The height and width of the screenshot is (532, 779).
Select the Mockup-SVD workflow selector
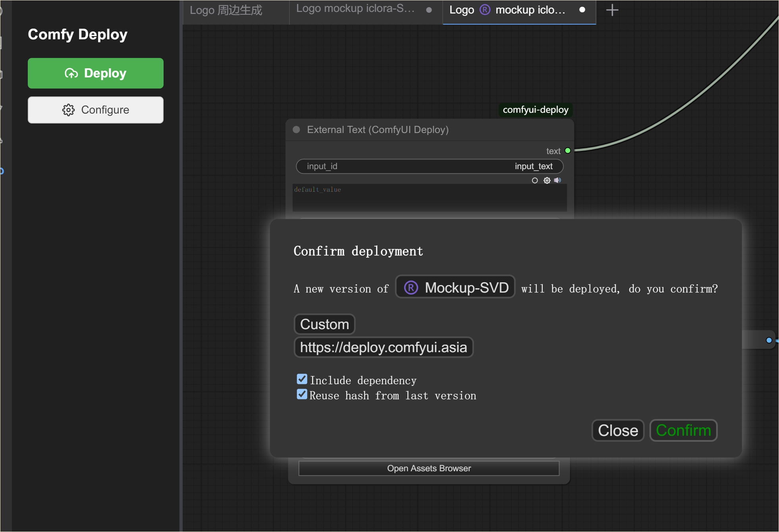pos(455,287)
